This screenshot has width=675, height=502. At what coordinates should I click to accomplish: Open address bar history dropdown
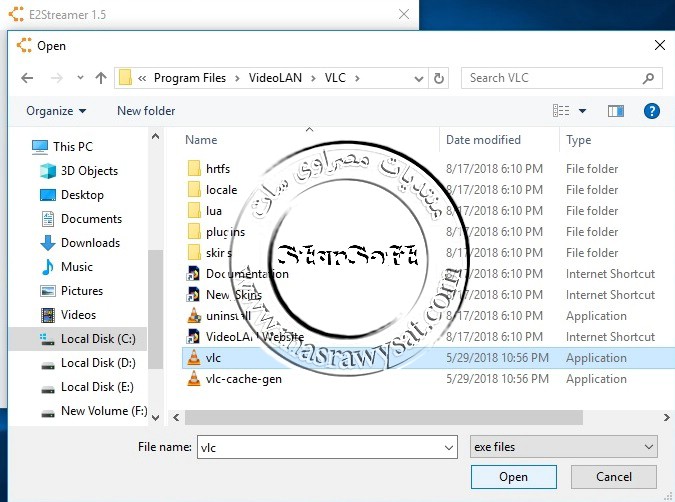click(x=418, y=79)
